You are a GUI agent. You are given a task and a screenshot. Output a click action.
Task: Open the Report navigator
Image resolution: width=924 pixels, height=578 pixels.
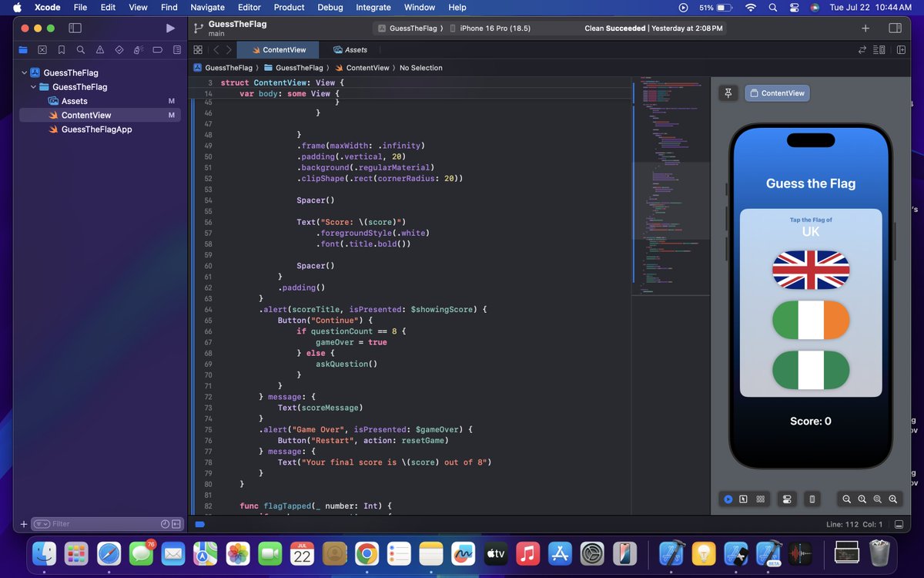(177, 49)
